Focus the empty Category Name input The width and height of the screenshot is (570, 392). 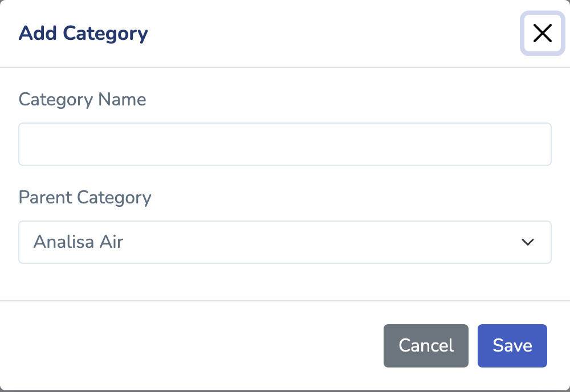(285, 144)
